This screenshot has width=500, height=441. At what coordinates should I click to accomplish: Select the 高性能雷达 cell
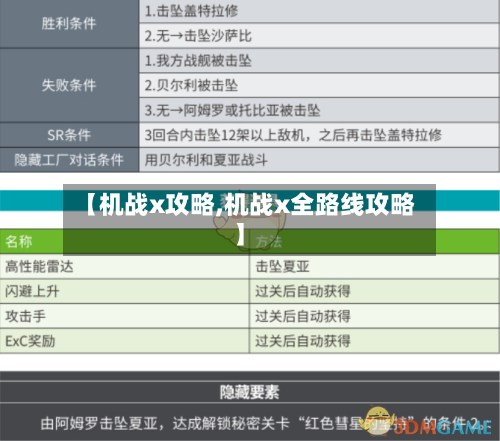124,267
